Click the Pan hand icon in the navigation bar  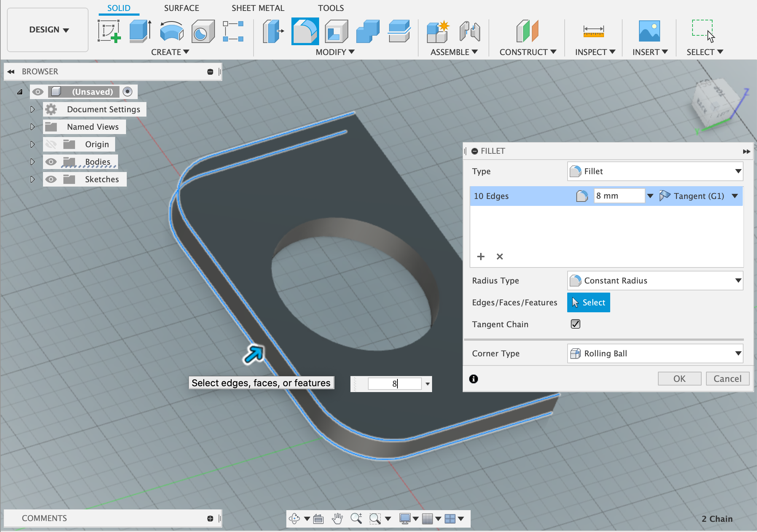tap(337, 519)
